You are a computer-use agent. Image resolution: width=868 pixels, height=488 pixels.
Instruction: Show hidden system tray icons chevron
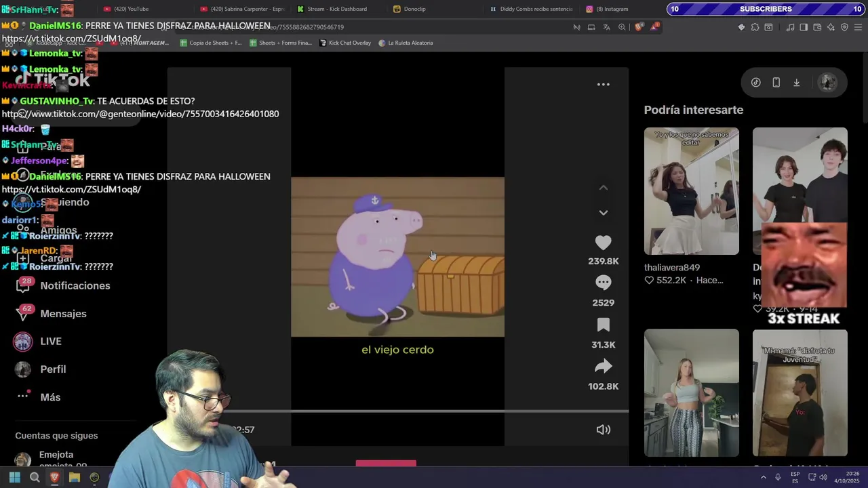pyautogui.click(x=763, y=477)
